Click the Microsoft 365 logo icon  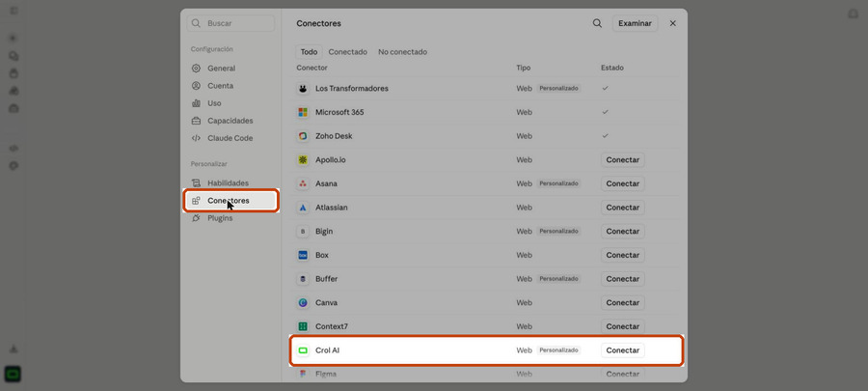(303, 112)
